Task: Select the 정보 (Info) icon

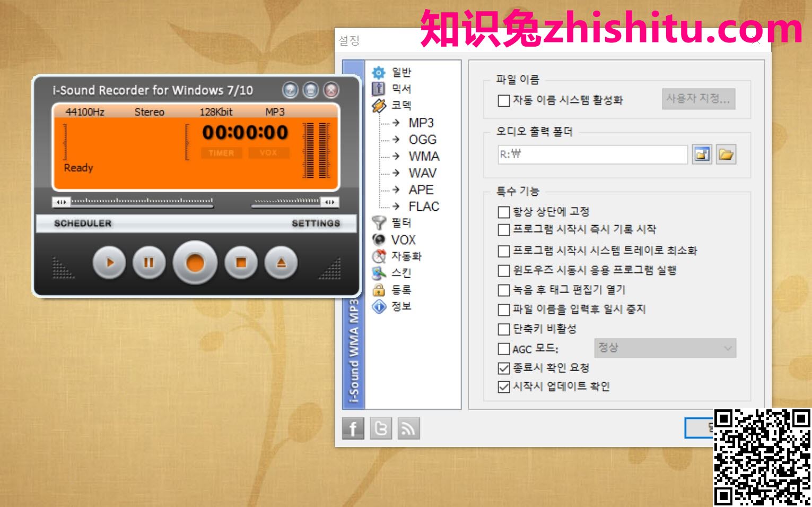Action: 379,306
